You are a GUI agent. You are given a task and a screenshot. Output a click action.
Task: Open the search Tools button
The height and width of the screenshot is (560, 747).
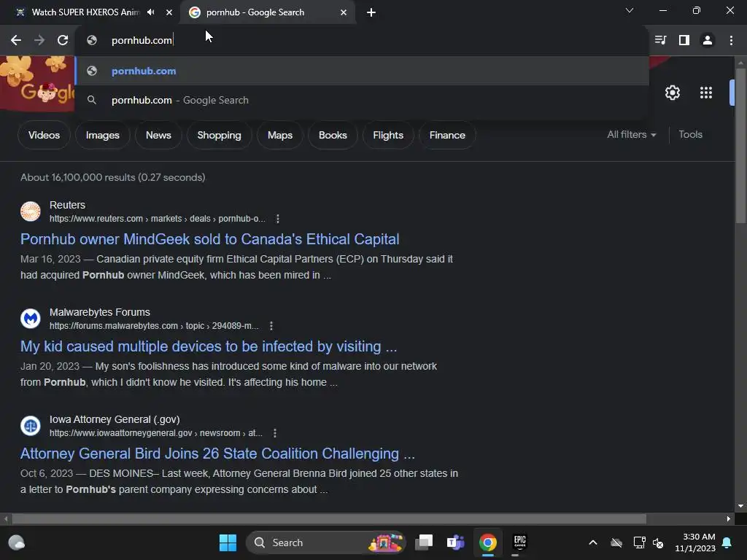[x=690, y=135]
